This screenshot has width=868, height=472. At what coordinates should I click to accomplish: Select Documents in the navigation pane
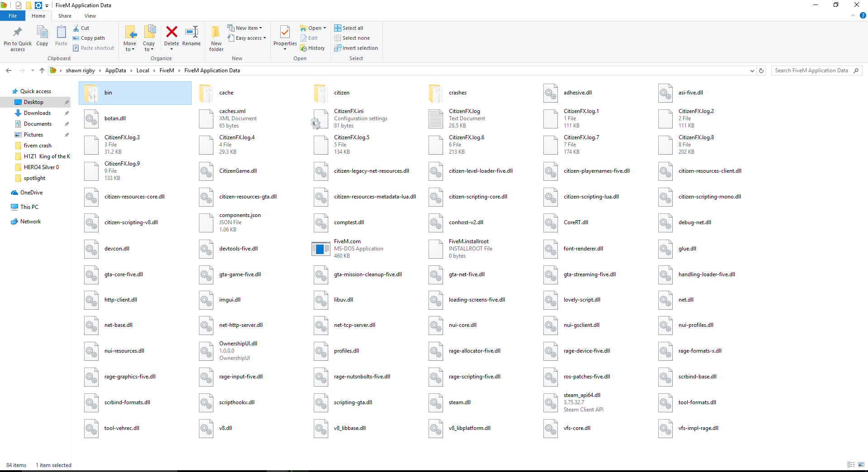tap(38, 124)
